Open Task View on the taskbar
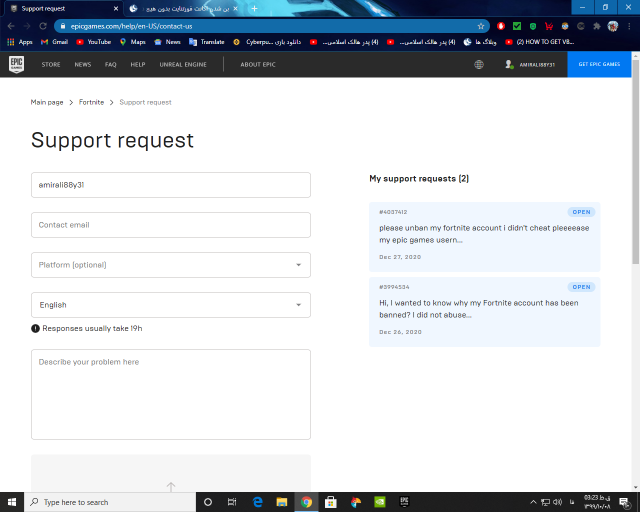 pos(232,502)
